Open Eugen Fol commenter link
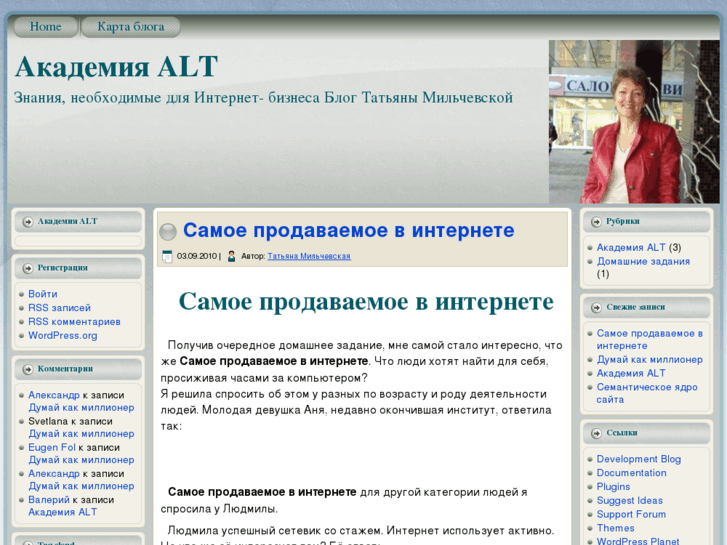The image size is (727, 545). click(x=52, y=448)
